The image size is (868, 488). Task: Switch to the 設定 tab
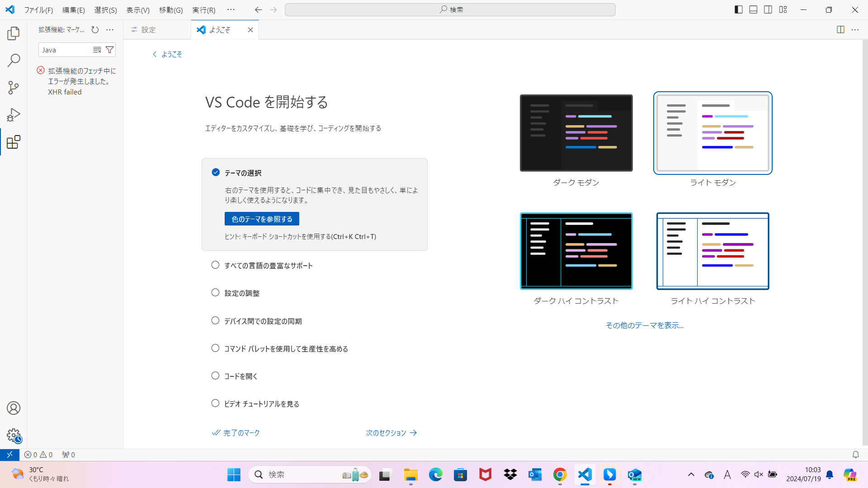click(149, 29)
